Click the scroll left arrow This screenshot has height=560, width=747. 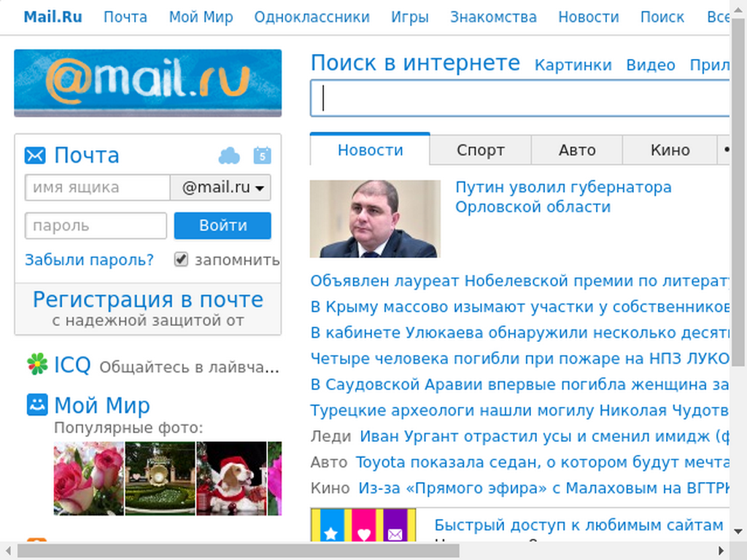click(x=8, y=551)
